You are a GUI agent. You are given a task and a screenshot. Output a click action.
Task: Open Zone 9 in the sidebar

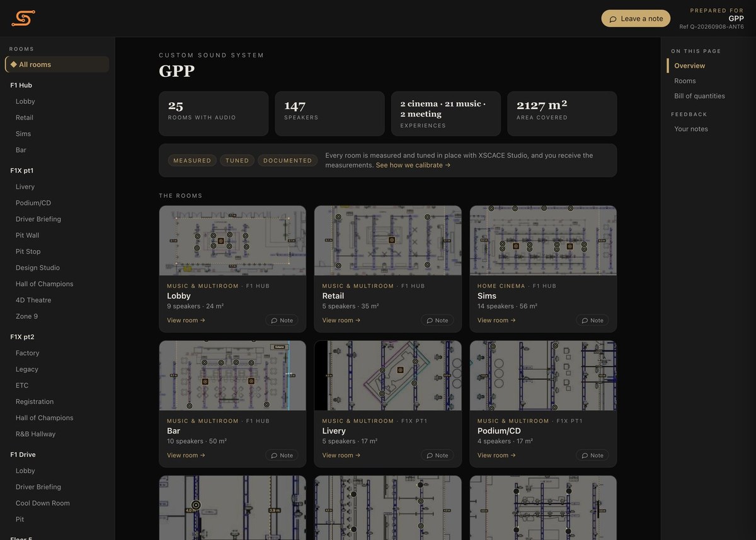(x=26, y=316)
